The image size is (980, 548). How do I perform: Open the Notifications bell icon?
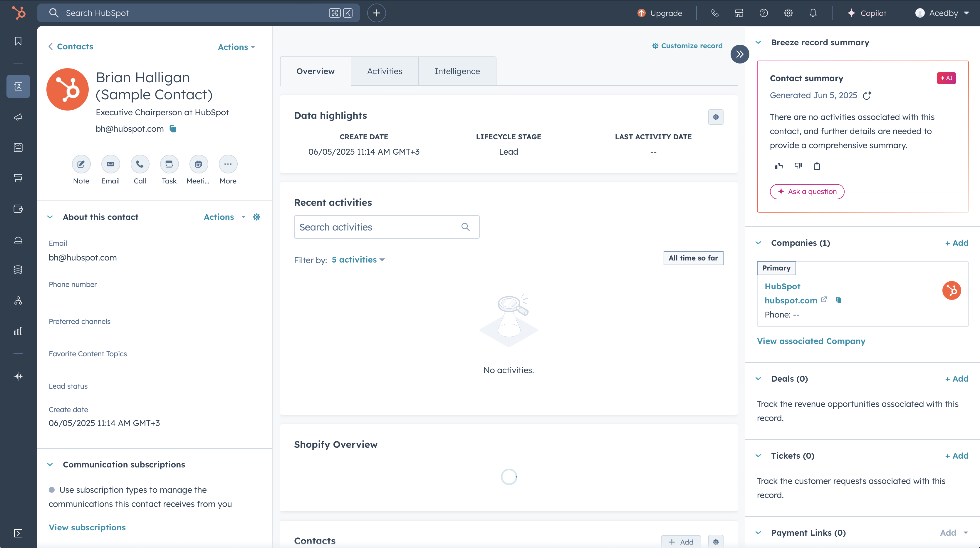[813, 13]
